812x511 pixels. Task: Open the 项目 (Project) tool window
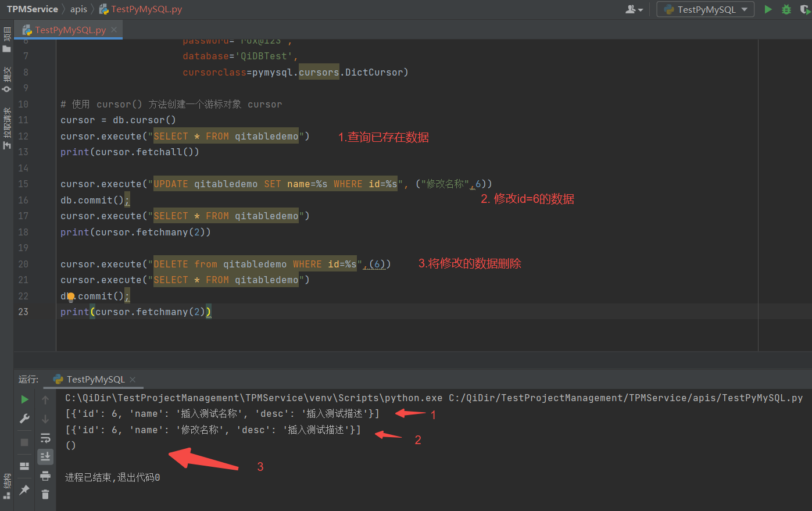7,39
